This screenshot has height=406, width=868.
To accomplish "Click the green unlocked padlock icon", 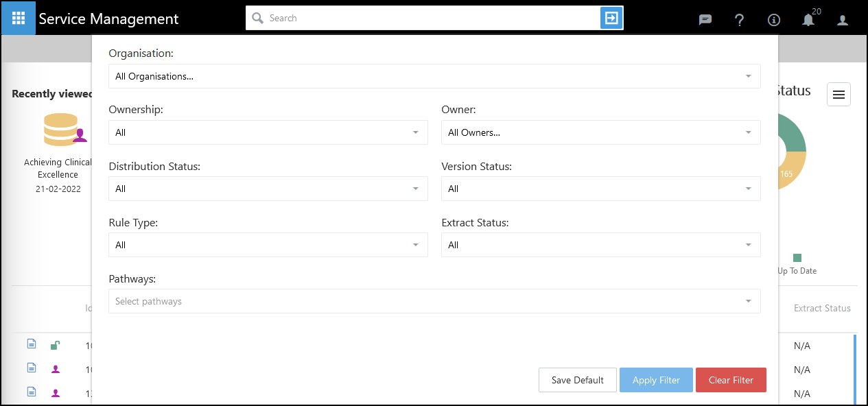I will [x=55, y=346].
